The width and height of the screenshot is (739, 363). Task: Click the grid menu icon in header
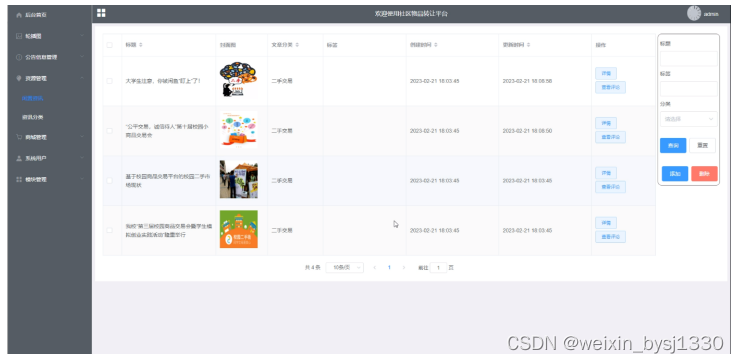(101, 13)
